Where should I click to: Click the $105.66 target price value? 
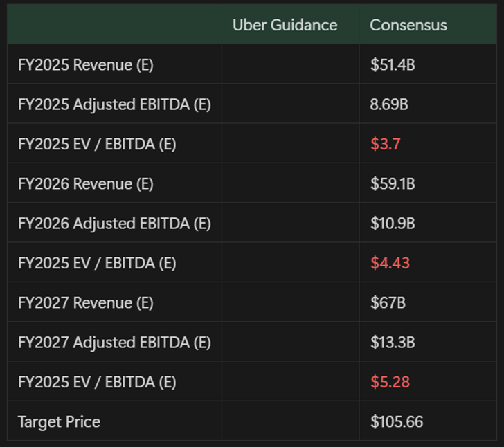pos(397,421)
